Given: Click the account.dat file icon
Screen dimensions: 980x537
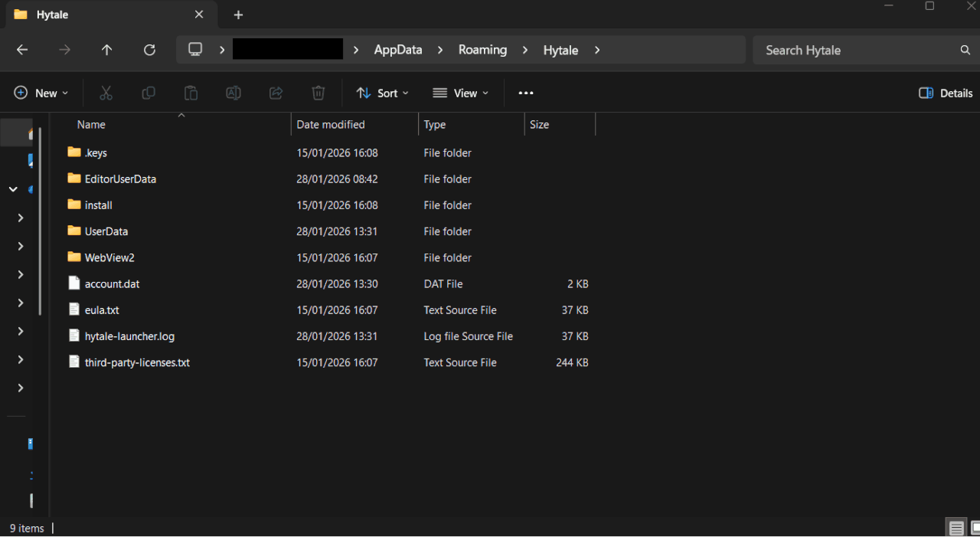Looking at the screenshot, I should (74, 283).
